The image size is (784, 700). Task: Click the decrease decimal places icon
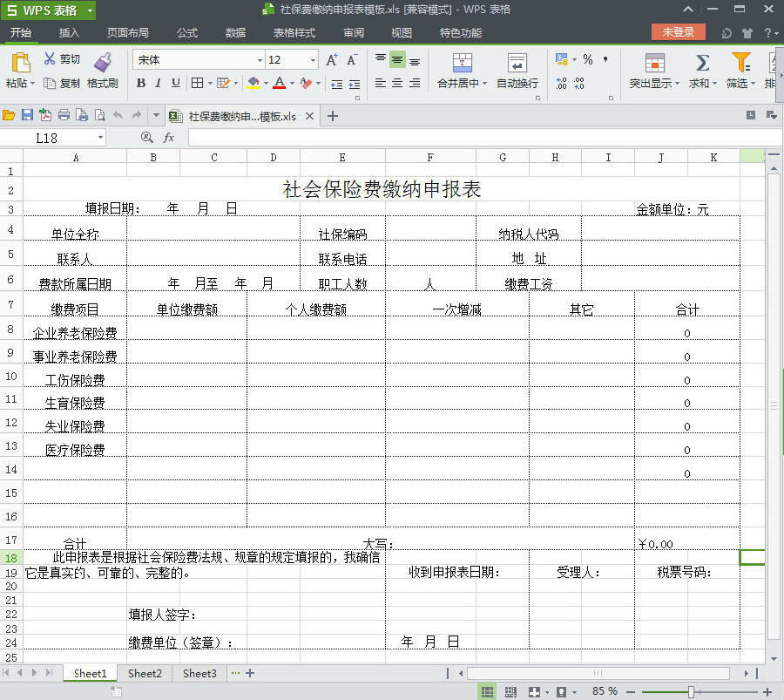point(579,84)
